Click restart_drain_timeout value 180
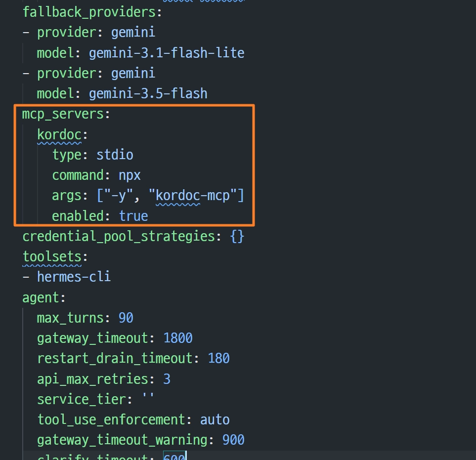476x460 pixels. [x=218, y=359]
